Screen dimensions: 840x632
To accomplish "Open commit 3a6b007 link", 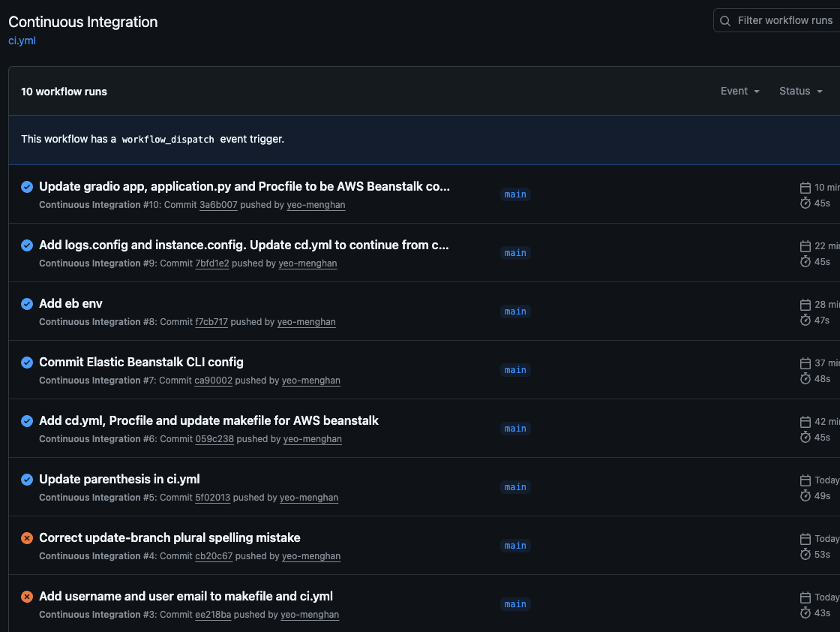I will pos(218,205).
